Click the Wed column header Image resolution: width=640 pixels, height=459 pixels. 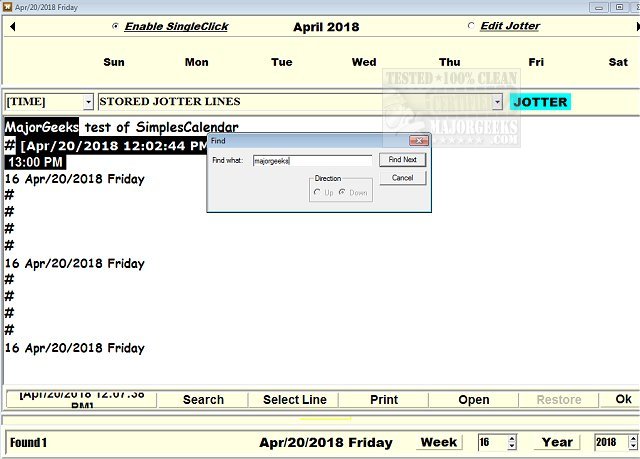[364, 62]
